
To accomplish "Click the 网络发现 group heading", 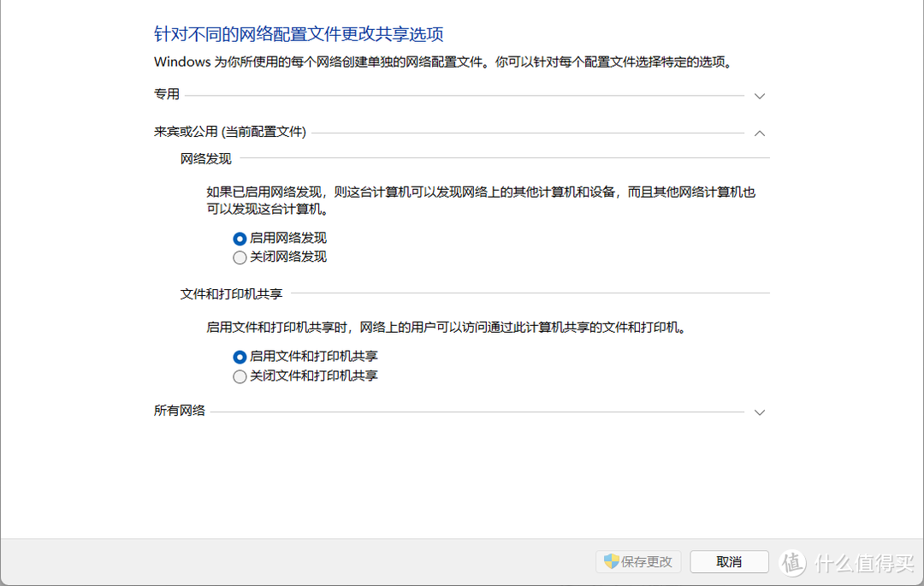I will click(205, 158).
